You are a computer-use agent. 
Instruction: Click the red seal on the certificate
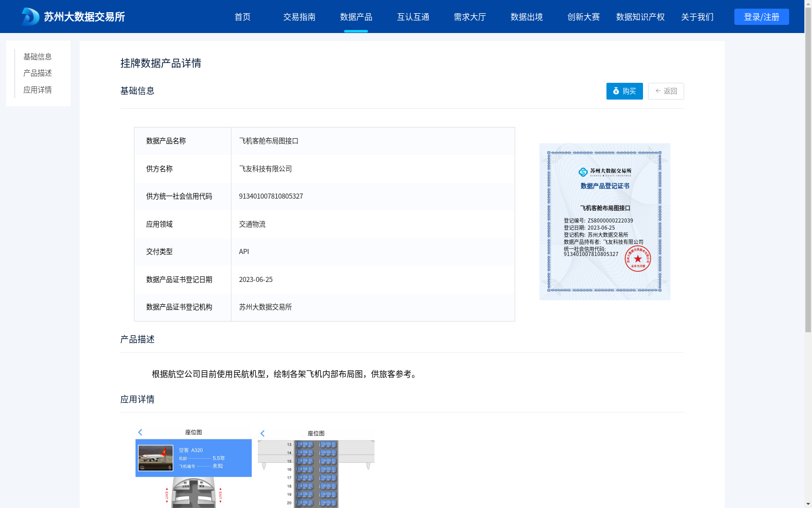pos(638,259)
